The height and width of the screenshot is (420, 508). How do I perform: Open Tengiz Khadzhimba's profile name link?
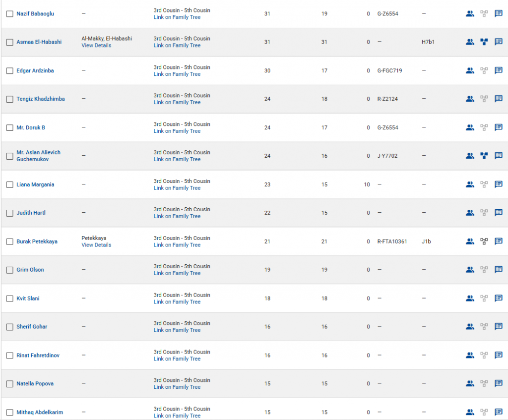point(41,99)
